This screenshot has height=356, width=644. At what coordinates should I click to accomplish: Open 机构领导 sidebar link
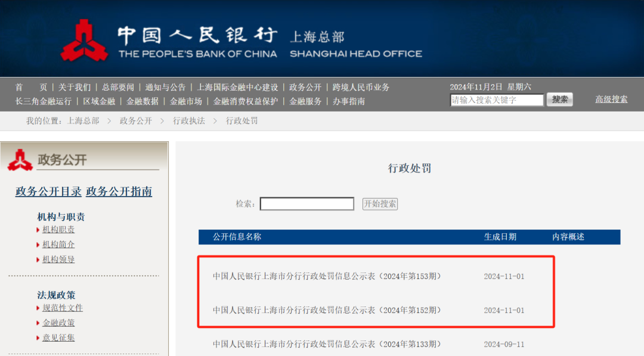[58, 259]
